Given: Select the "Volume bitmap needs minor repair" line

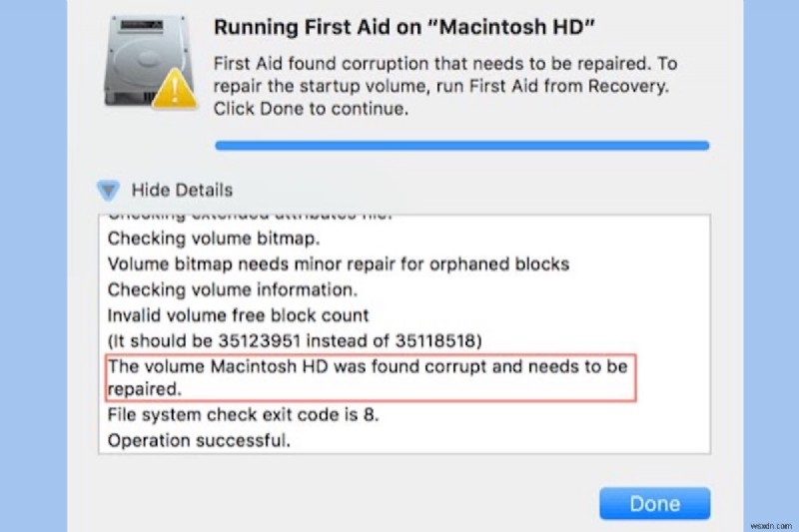Looking at the screenshot, I should (x=338, y=265).
